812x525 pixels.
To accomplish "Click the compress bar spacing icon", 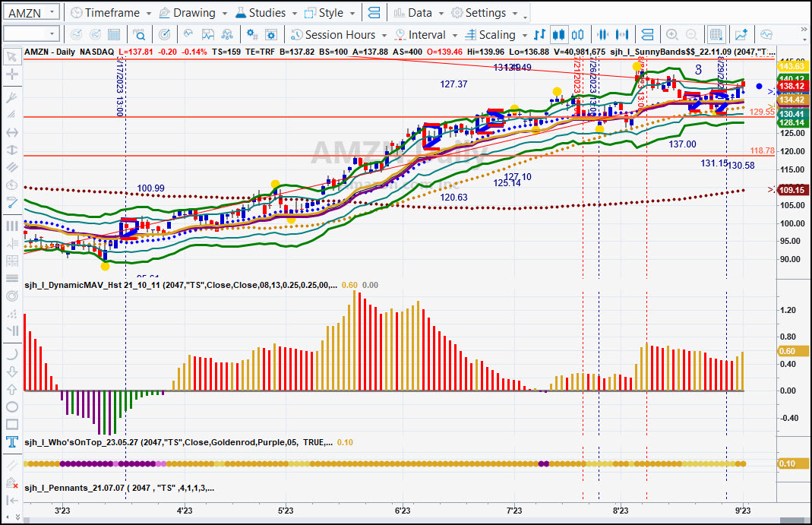I will click(602, 35).
